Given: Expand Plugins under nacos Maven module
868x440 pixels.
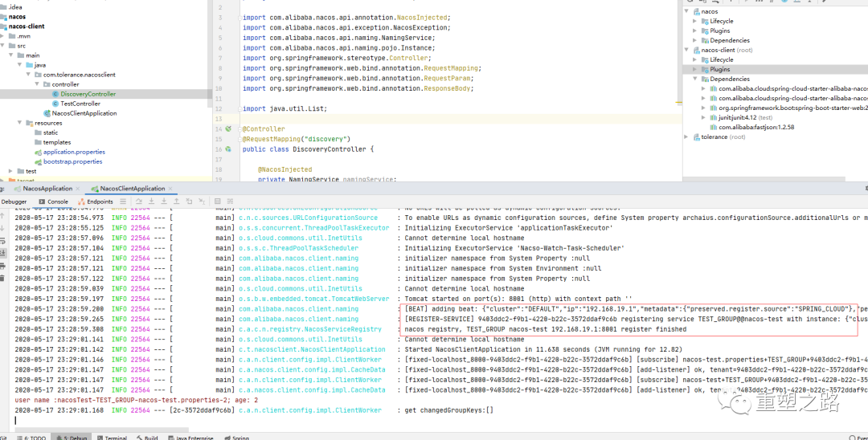Looking at the screenshot, I should pos(695,31).
